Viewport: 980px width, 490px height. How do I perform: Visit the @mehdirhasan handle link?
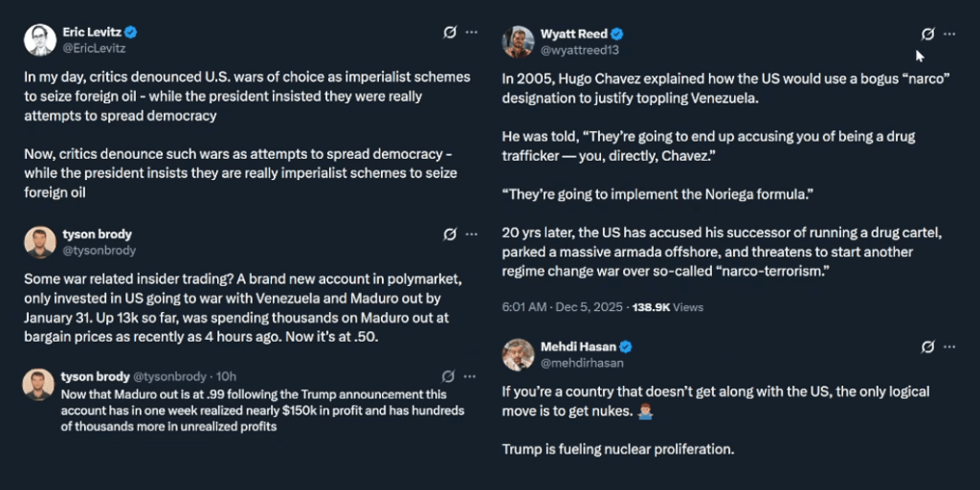(x=583, y=363)
